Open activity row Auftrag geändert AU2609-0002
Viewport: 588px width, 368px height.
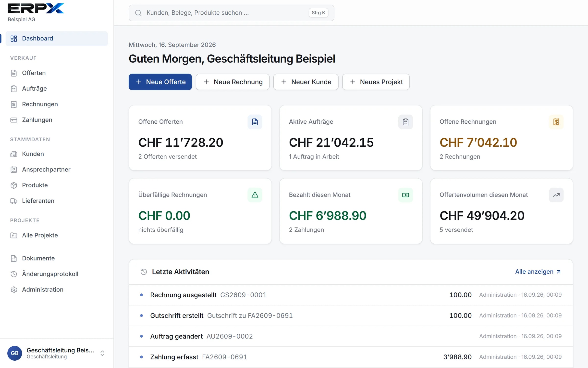pos(351,336)
